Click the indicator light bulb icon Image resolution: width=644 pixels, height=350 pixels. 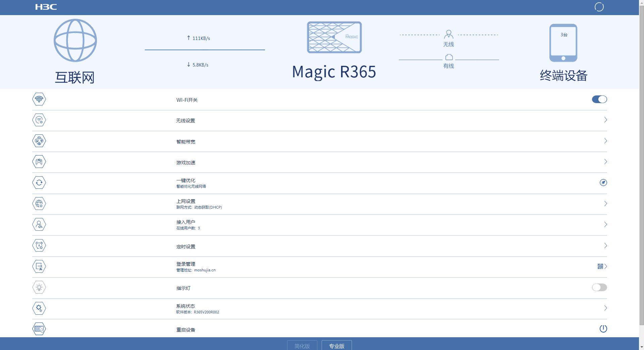coord(39,287)
